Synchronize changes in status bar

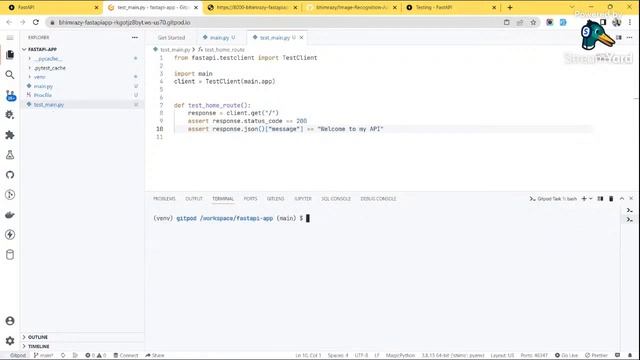(63, 356)
